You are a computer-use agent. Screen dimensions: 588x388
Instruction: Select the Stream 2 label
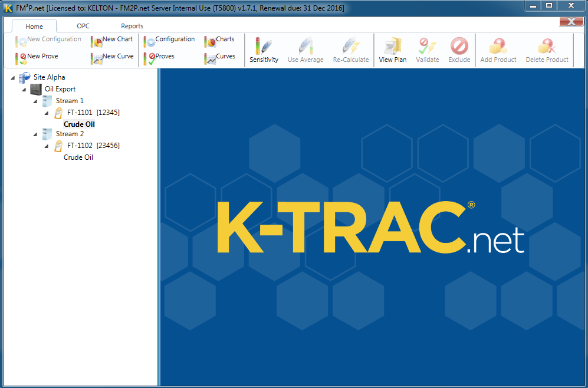70,134
